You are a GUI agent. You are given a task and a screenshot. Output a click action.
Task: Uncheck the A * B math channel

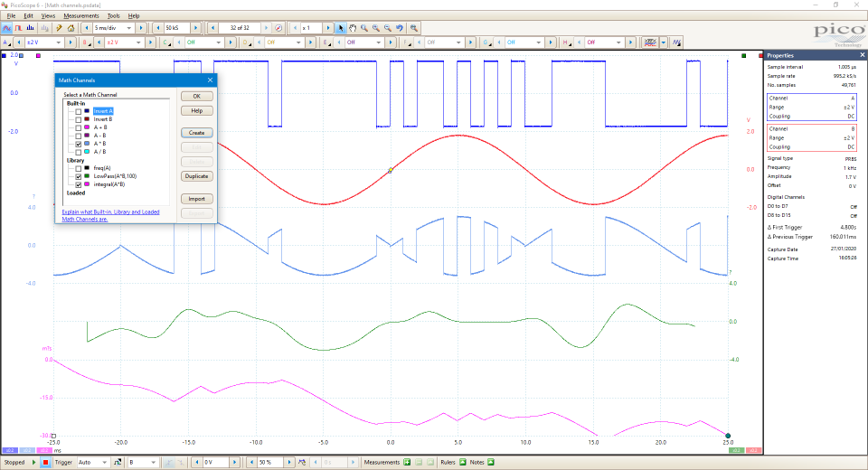pos(78,144)
